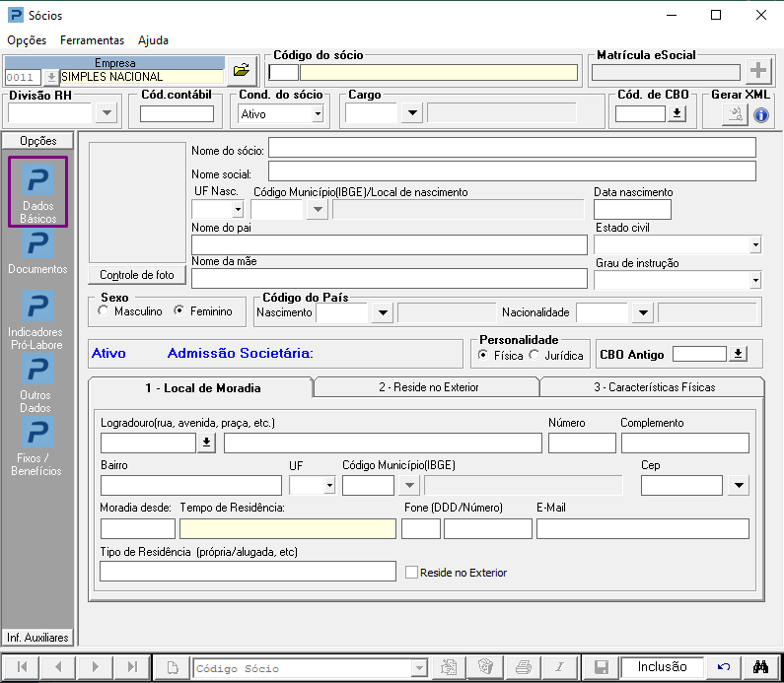Click the Controle de foto button
Screen dimensions: 784x683
point(136,275)
